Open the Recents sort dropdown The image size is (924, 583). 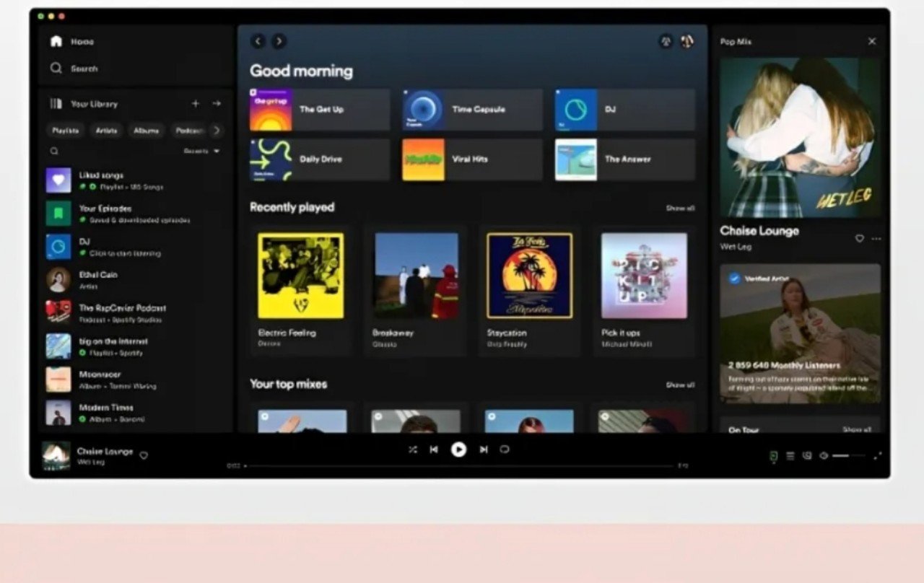(201, 152)
